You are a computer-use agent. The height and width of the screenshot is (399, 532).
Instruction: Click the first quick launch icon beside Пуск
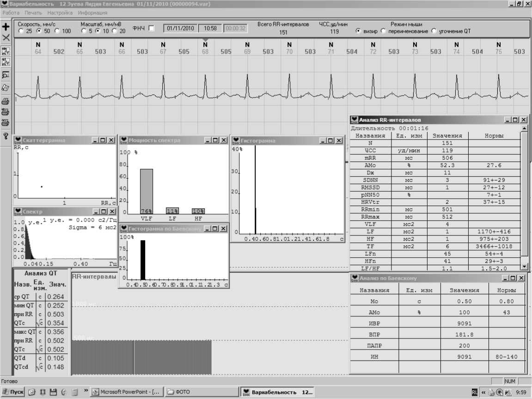pos(32,392)
